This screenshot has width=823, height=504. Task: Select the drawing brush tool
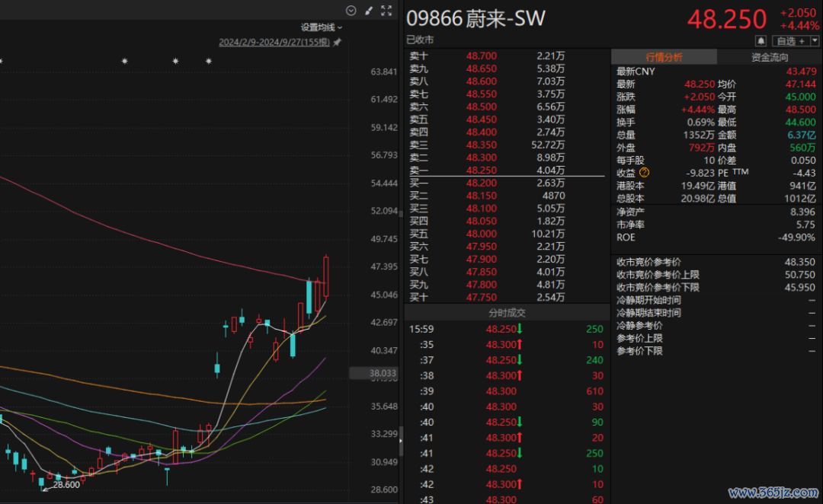tap(369, 11)
